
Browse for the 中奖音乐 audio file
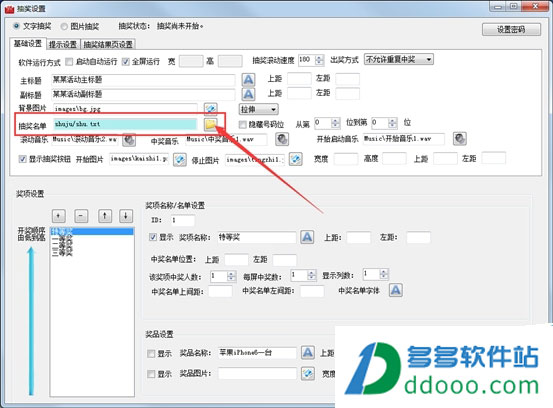[x=282, y=139]
